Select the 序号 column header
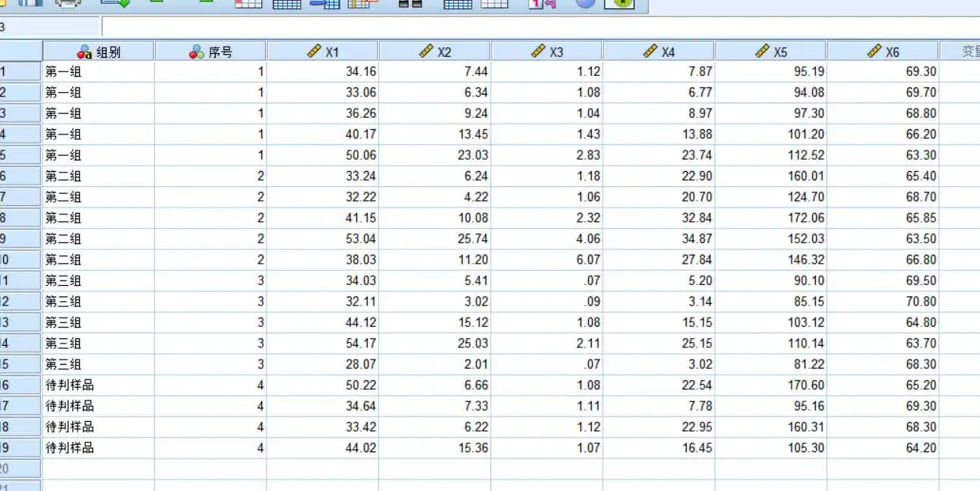 pyautogui.click(x=210, y=52)
